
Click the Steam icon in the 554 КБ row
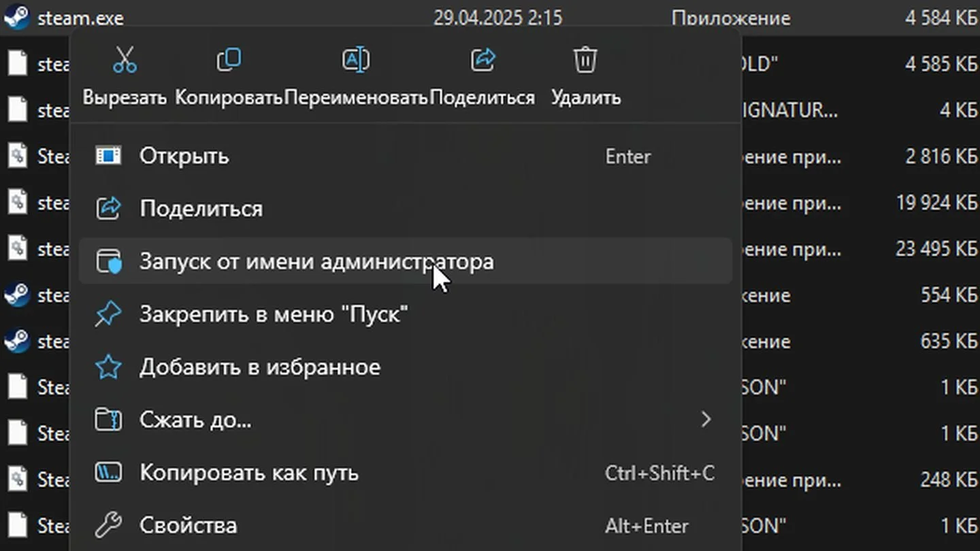pos(16,295)
